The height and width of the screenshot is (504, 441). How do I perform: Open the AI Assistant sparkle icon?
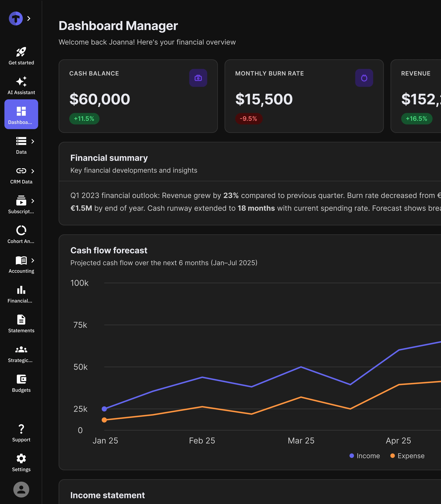pos(21,81)
